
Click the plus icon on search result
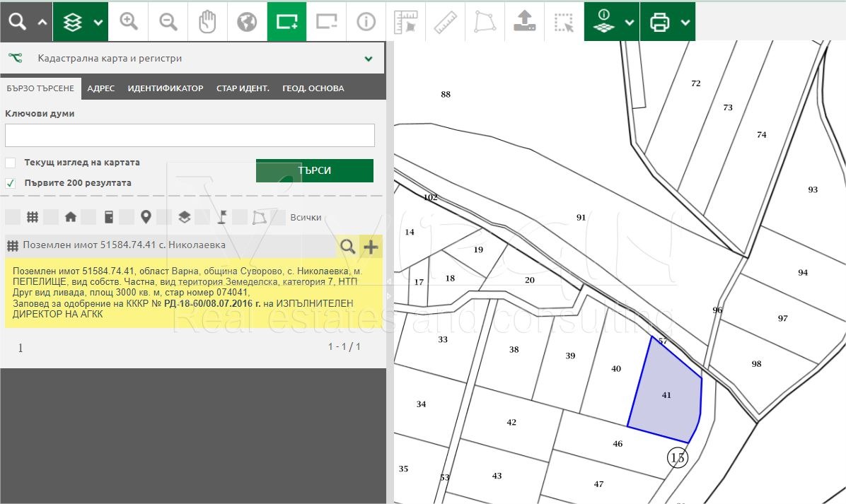[x=371, y=246]
